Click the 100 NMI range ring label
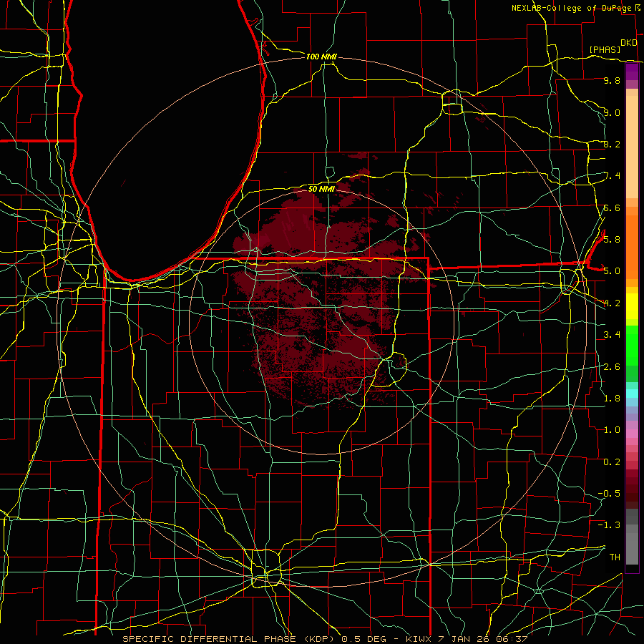The width and height of the screenshot is (644, 644). [321, 57]
